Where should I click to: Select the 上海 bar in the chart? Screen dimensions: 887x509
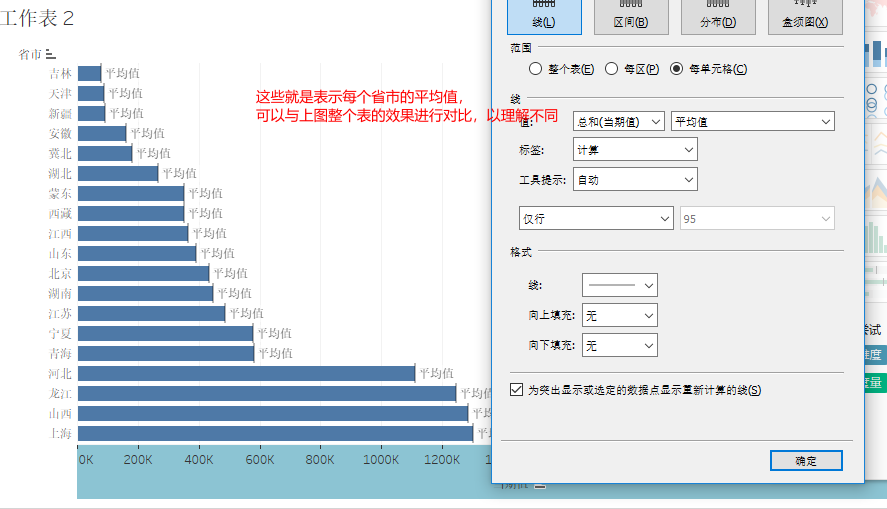(x=275, y=434)
